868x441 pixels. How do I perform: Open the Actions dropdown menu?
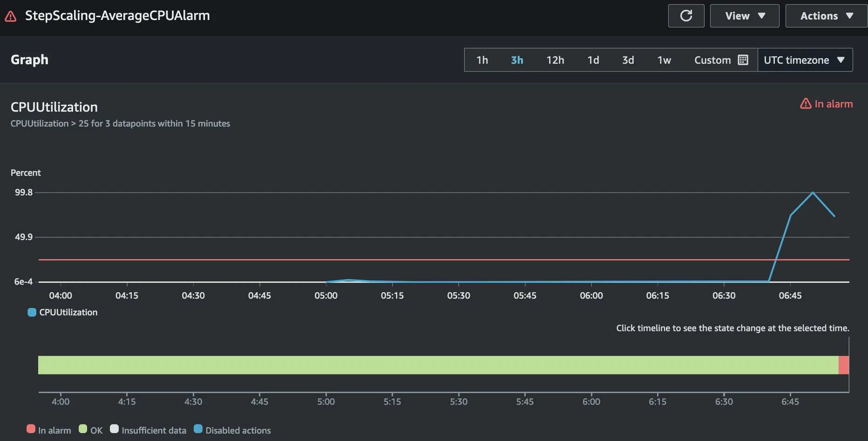827,16
